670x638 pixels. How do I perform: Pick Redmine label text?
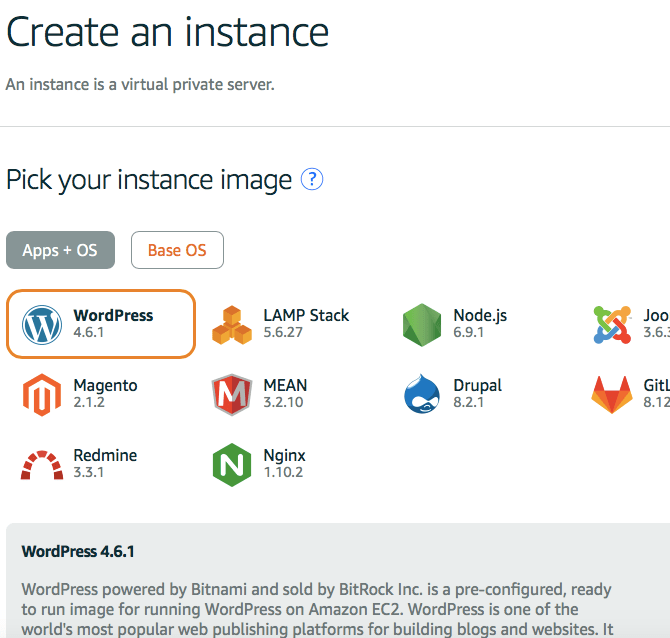[x=105, y=456]
